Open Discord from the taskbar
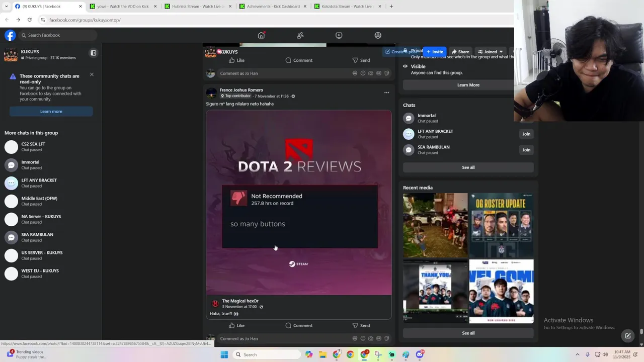 click(x=420, y=354)
